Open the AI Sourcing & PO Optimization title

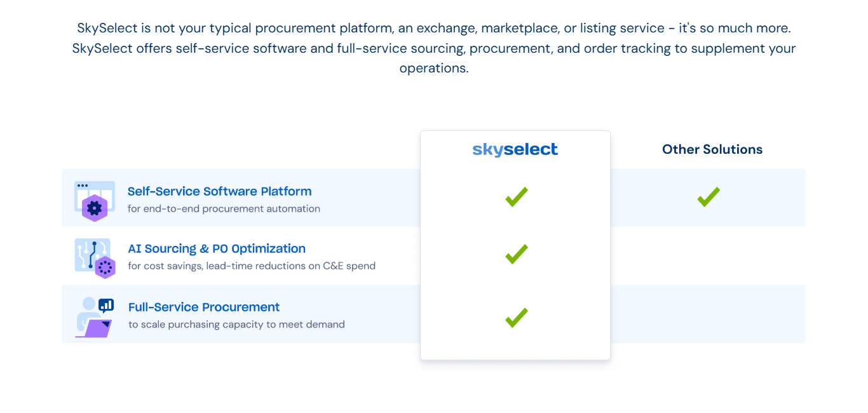[217, 248]
